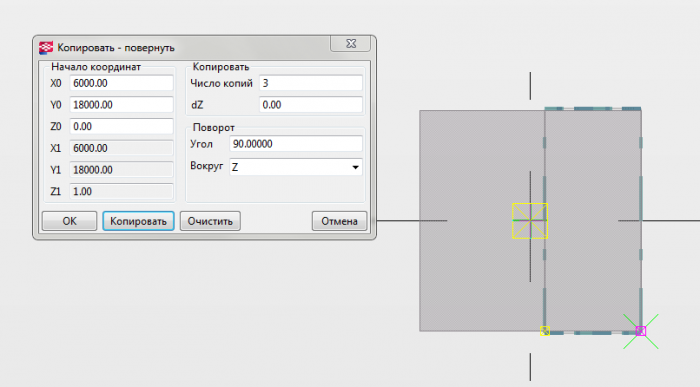This screenshot has height=387, width=700.
Task: Click the large yellow crossed square marker
Action: (530, 221)
